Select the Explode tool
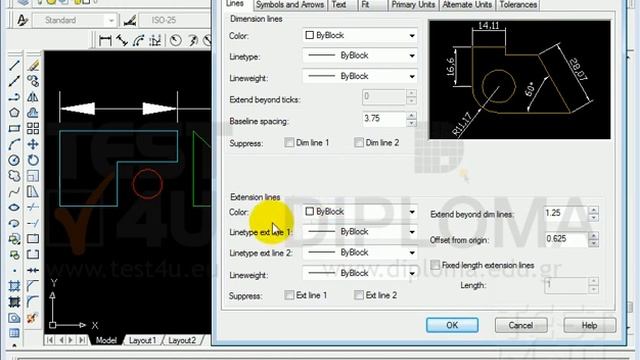 click(x=33, y=318)
